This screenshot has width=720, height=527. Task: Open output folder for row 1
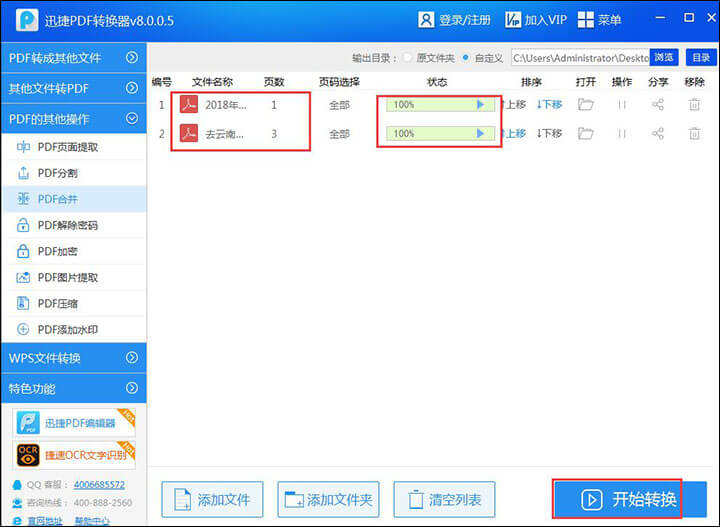[585, 105]
